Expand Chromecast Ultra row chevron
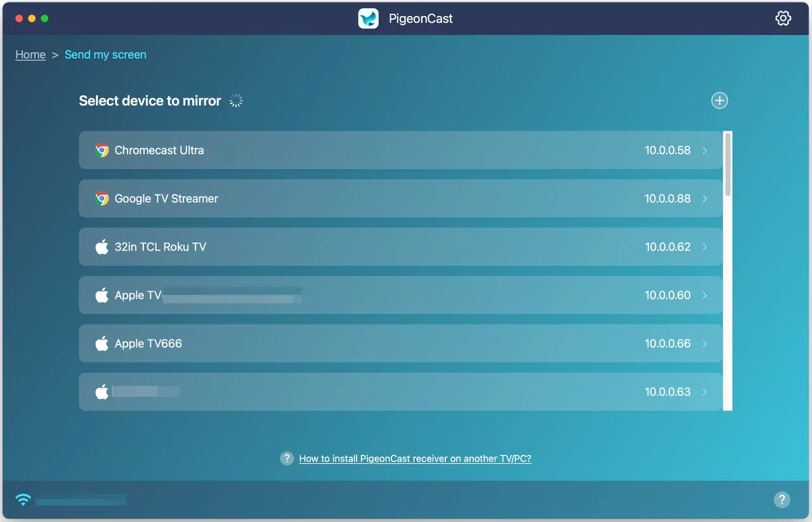This screenshot has width=812, height=522. pyautogui.click(x=705, y=150)
